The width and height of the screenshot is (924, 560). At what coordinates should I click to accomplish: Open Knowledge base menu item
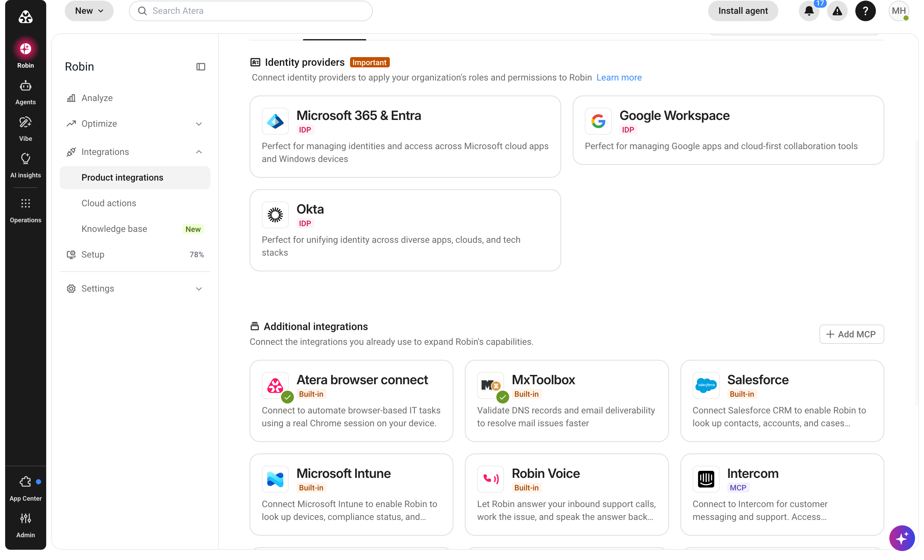tap(135, 229)
